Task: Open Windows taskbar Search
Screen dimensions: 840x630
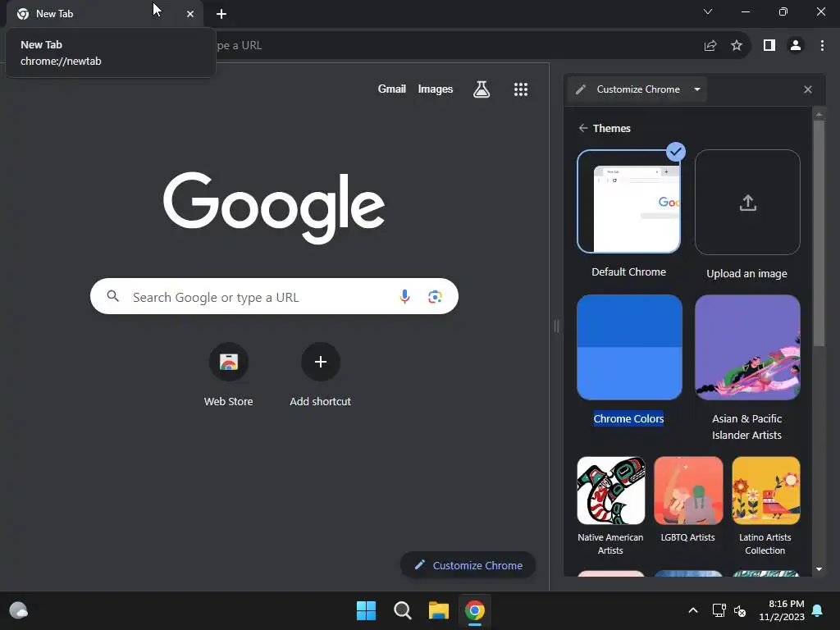Action: point(402,610)
